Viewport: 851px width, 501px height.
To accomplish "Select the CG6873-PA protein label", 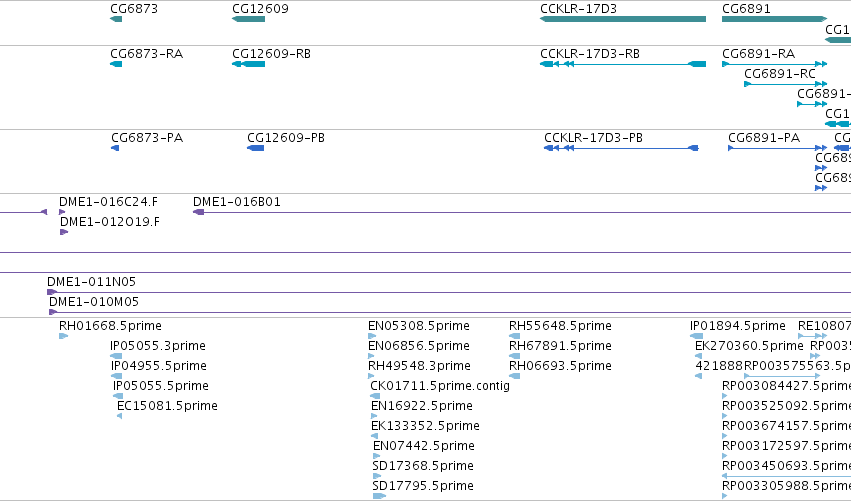I will [147, 138].
